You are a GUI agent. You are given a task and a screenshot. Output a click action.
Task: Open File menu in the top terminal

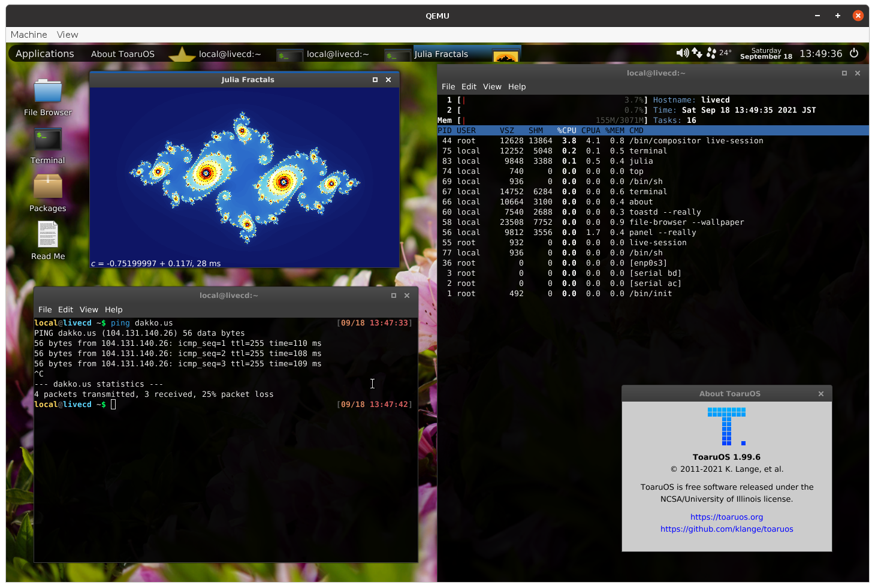point(448,87)
